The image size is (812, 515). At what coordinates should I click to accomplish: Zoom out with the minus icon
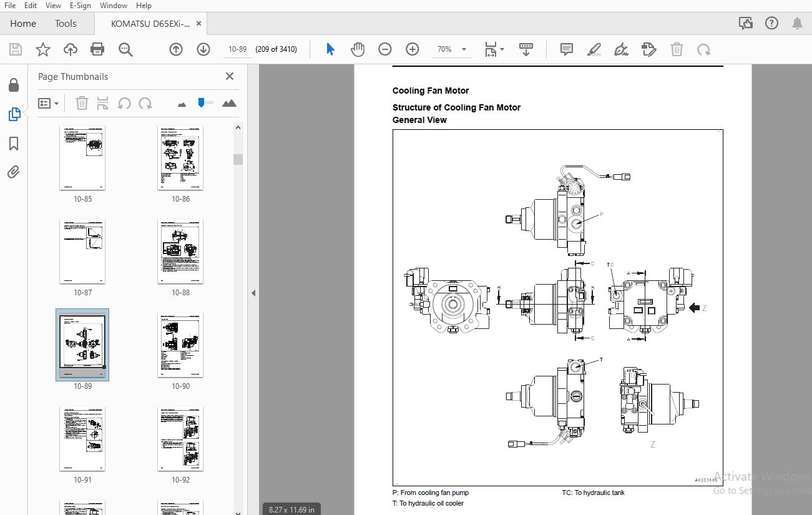click(385, 49)
